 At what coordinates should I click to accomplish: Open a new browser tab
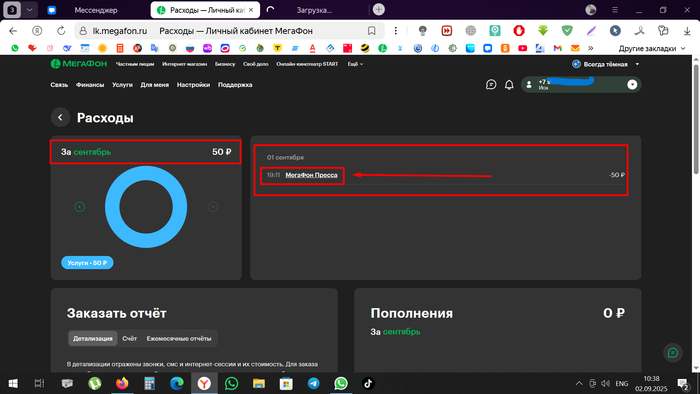[379, 9]
